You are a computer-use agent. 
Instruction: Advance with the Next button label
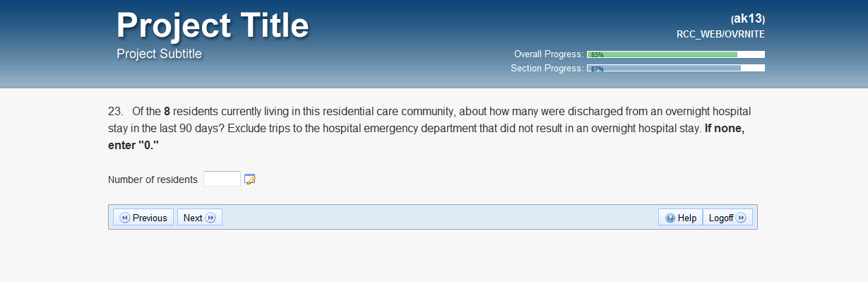click(193, 218)
